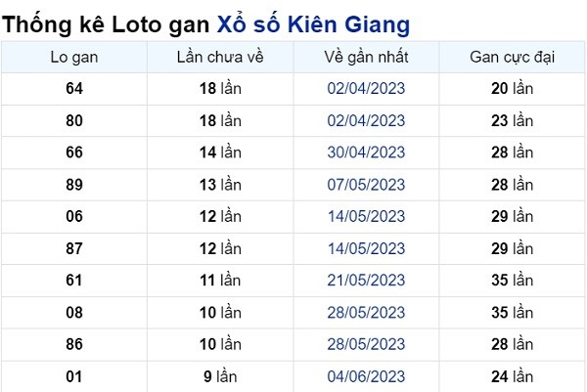Click the 14/05/2023 date for lo 06
The image size is (587, 392).
coord(366,217)
